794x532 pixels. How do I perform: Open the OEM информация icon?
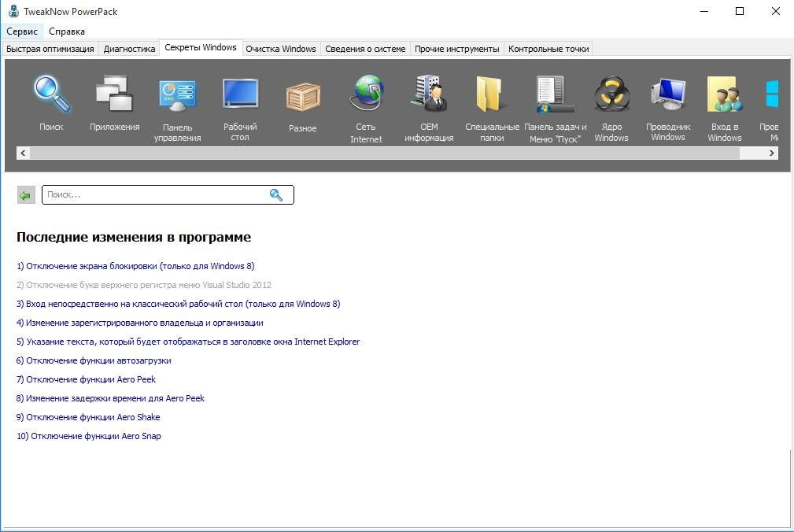click(429, 93)
